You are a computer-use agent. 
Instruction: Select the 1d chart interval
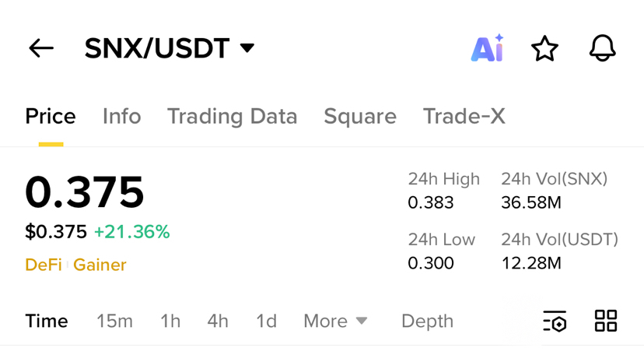pos(267,321)
